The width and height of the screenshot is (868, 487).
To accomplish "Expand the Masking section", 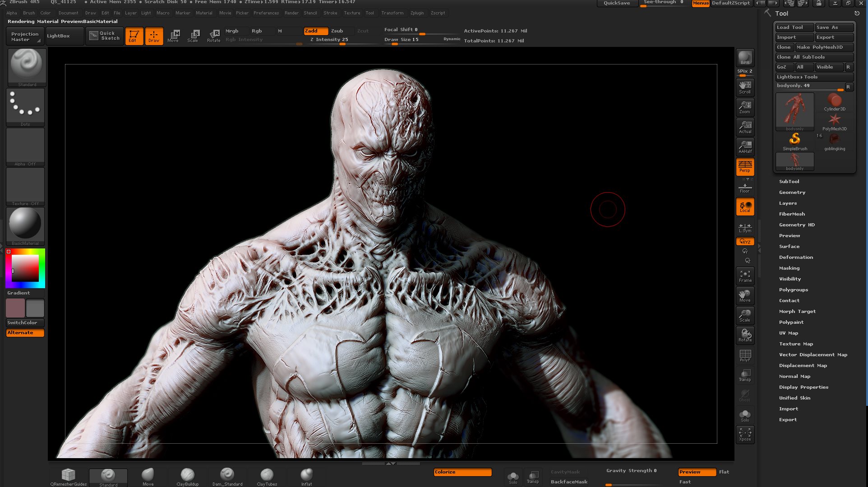I will [x=790, y=268].
